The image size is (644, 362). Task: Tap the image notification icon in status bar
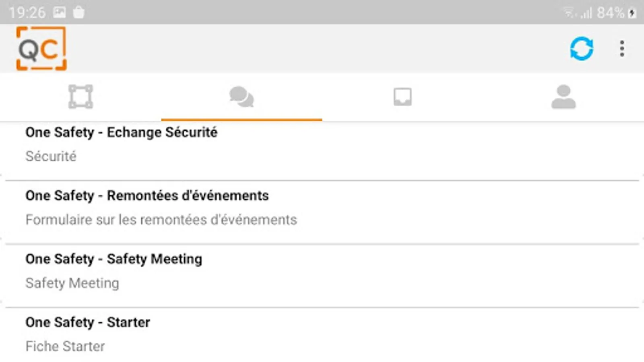click(60, 12)
